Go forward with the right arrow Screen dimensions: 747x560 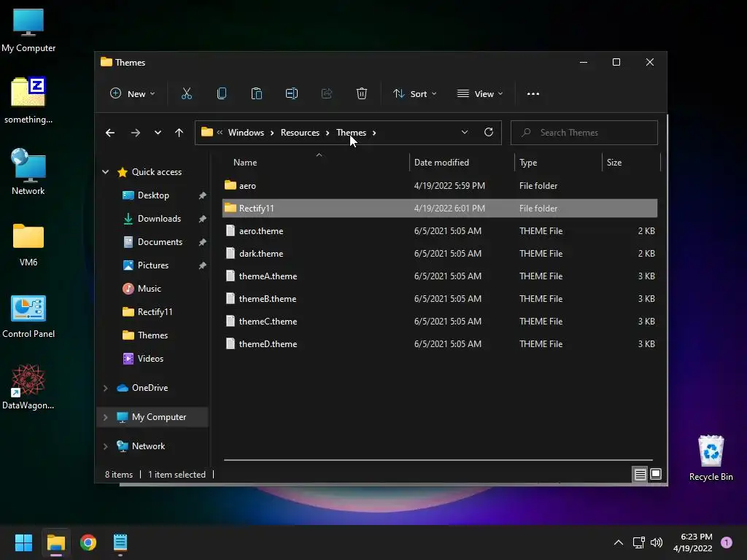135,133
